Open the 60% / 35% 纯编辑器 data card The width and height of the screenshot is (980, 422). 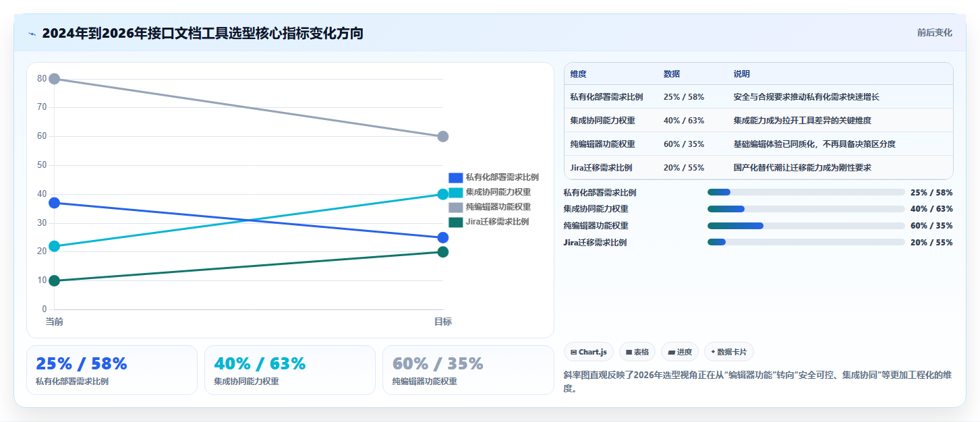coord(468,370)
